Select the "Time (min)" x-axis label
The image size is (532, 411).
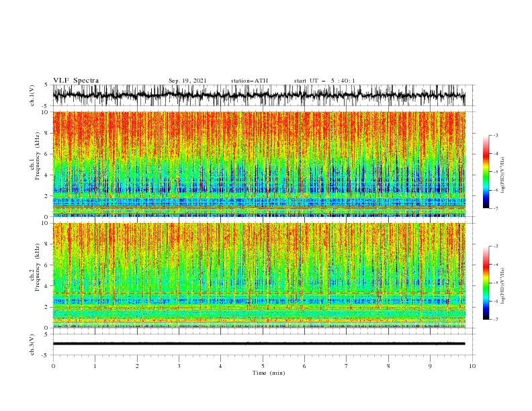pyautogui.click(x=269, y=373)
